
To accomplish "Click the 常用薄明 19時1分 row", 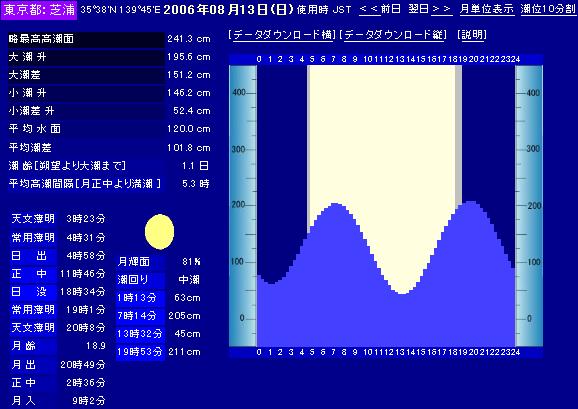I will [x=58, y=310].
